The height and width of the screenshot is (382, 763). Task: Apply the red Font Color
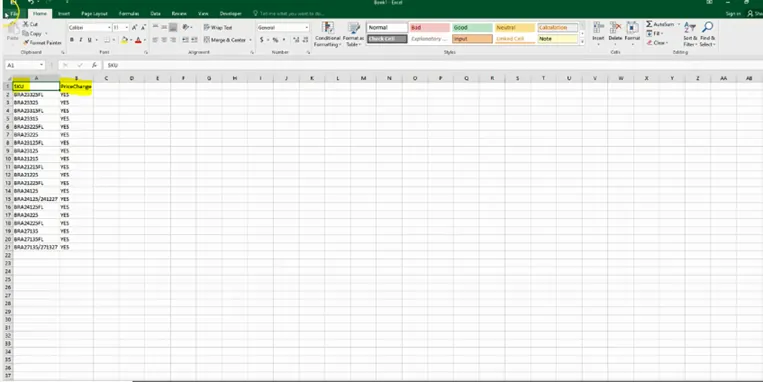(x=138, y=40)
